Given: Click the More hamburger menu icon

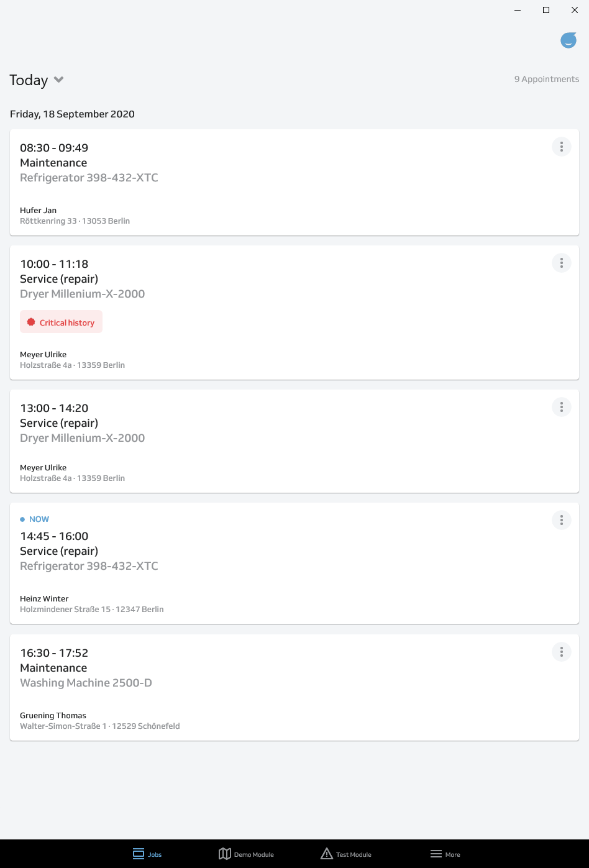Looking at the screenshot, I should point(436,854).
